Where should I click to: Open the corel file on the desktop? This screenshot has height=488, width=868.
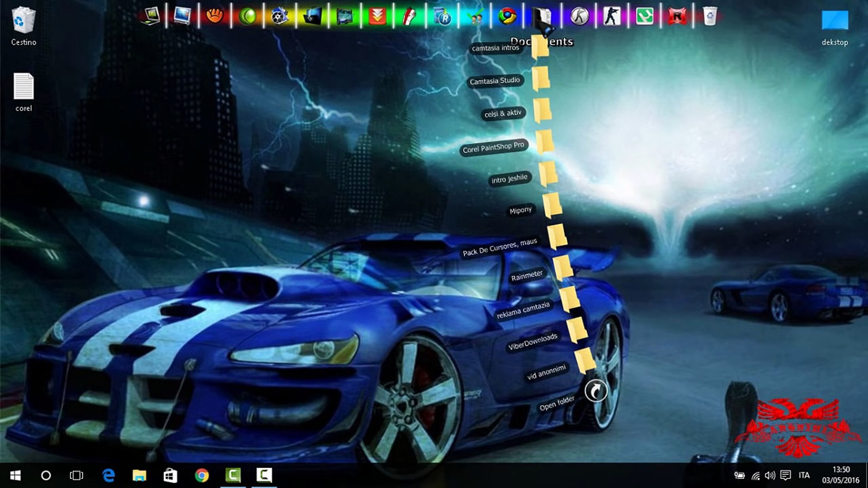tap(24, 86)
